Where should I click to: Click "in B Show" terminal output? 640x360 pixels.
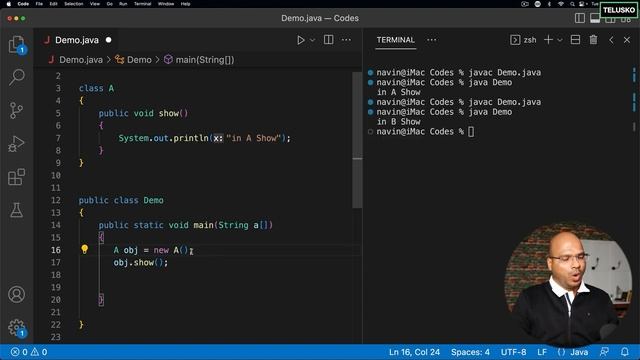[x=398, y=122]
